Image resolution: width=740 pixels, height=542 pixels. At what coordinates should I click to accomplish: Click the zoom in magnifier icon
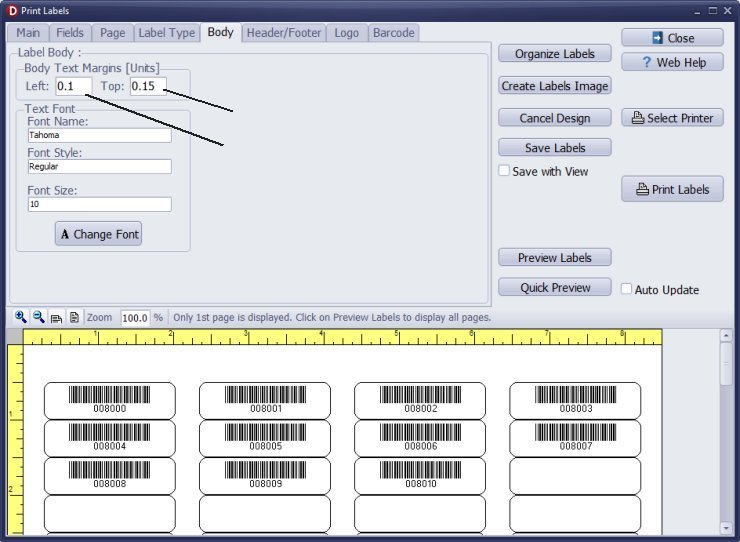coord(21,317)
